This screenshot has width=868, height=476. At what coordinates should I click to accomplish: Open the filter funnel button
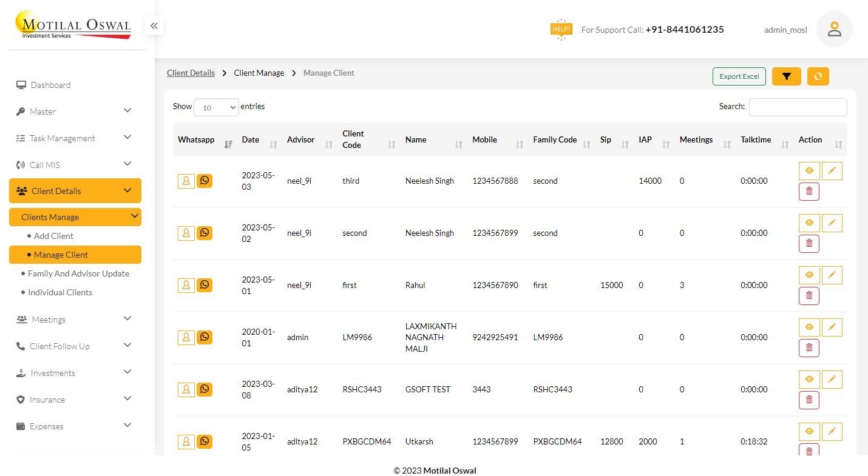click(x=787, y=76)
